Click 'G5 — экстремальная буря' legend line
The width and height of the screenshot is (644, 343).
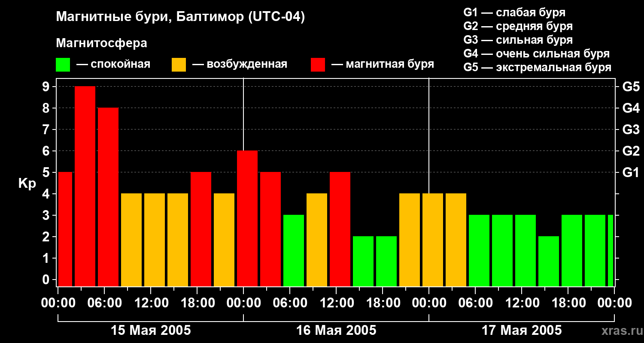[x=537, y=67]
